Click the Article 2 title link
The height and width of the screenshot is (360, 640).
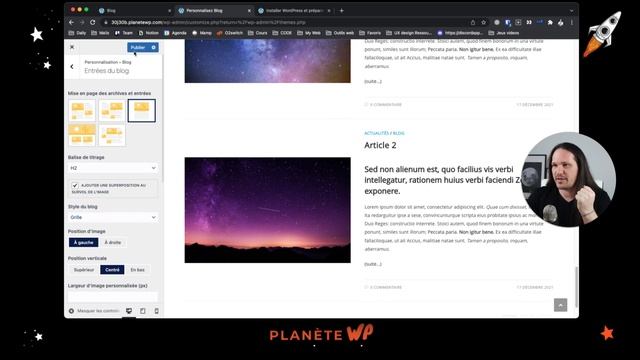(380, 145)
